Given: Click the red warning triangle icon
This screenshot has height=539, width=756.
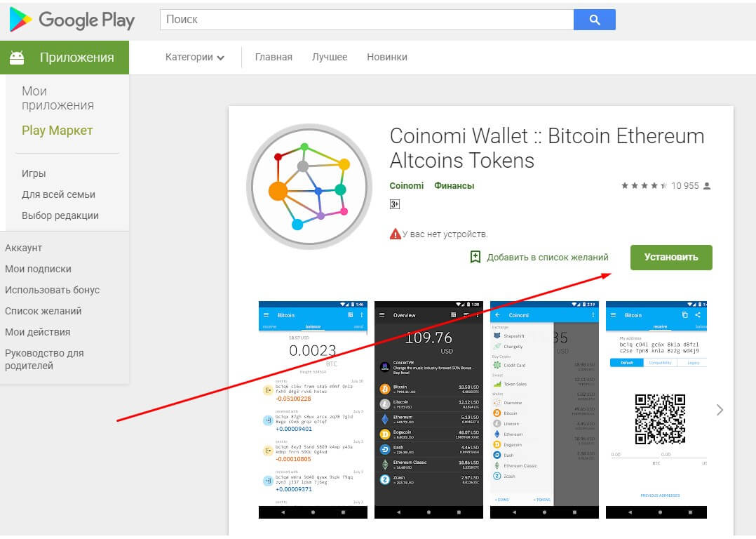Looking at the screenshot, I should [x=396, y=234].
